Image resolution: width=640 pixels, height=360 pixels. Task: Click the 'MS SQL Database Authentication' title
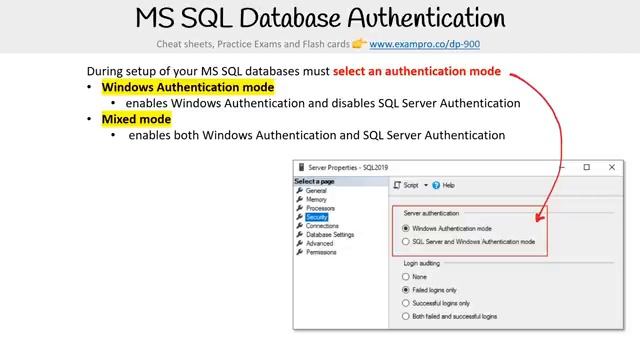click(320, 18)
